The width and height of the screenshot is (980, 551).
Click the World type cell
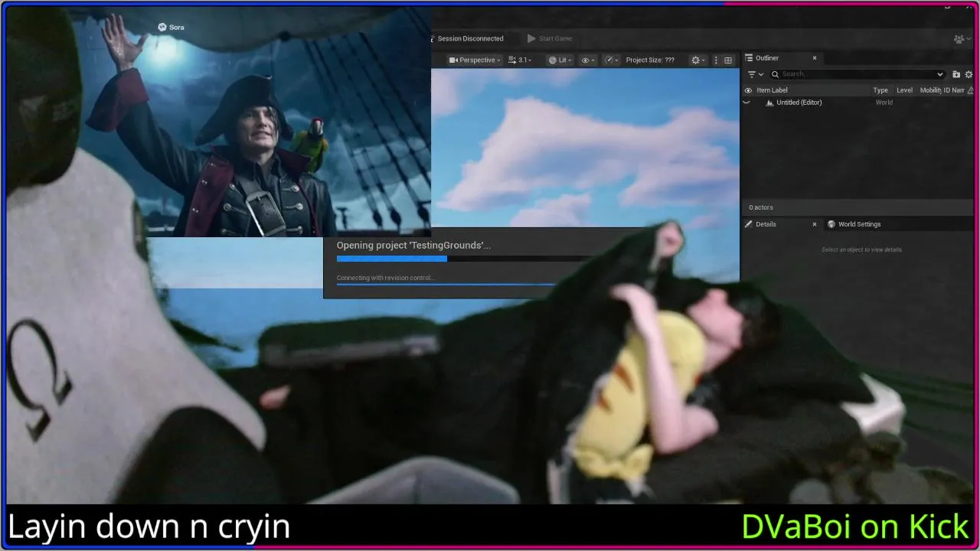tap(884, 103)
